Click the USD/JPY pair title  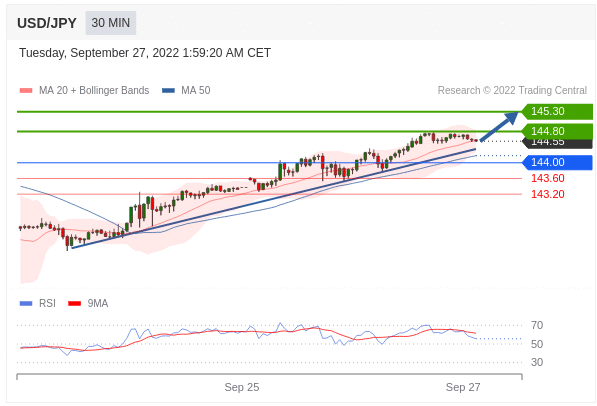(47, 23)
